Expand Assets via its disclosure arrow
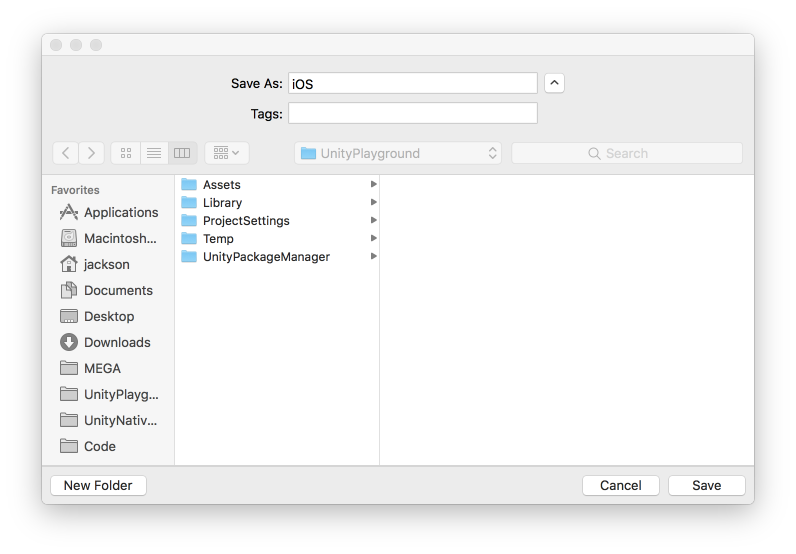Viewport: 796px width, 554px height. [x=374, y=184]
